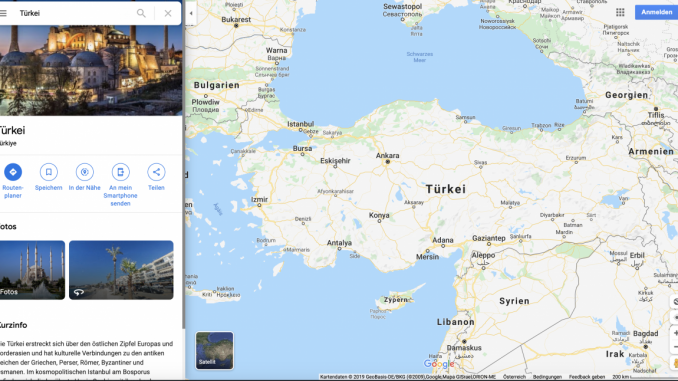The height and width of the screenshot is (381, 678).
Task: Click the Sivas city label
Action: (x=480, y=163)
